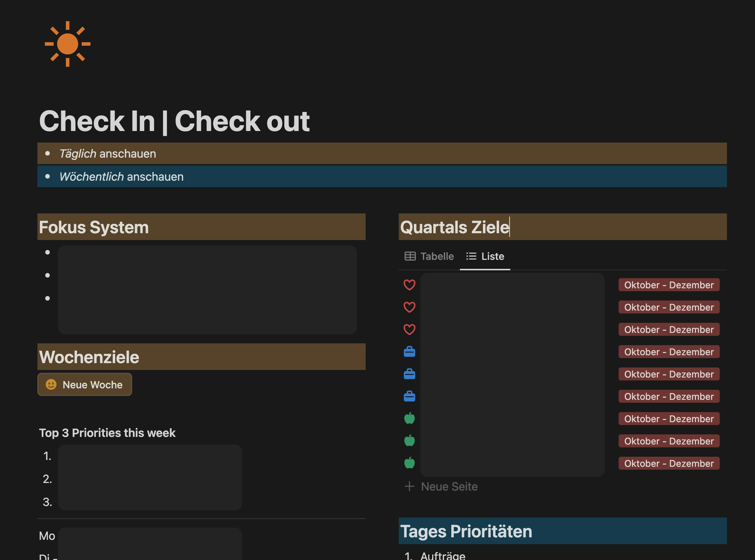Open the first red heart goal icon
755x560 pixels.
[410, 285]
